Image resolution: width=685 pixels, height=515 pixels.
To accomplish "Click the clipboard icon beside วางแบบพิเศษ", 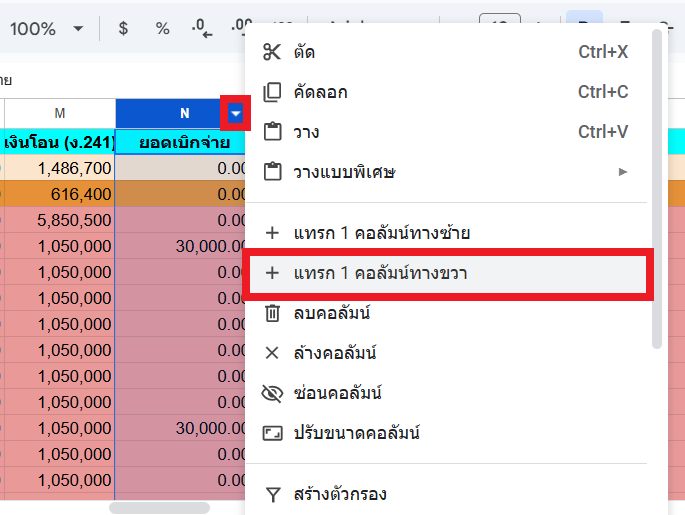I will (272, 172).
